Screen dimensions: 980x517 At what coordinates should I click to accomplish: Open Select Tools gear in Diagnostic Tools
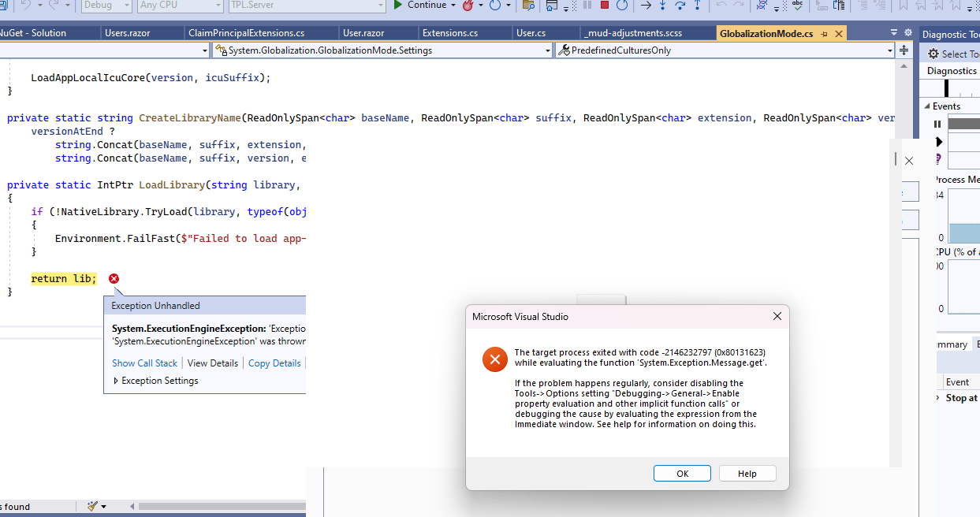click(x=934, y=54)
